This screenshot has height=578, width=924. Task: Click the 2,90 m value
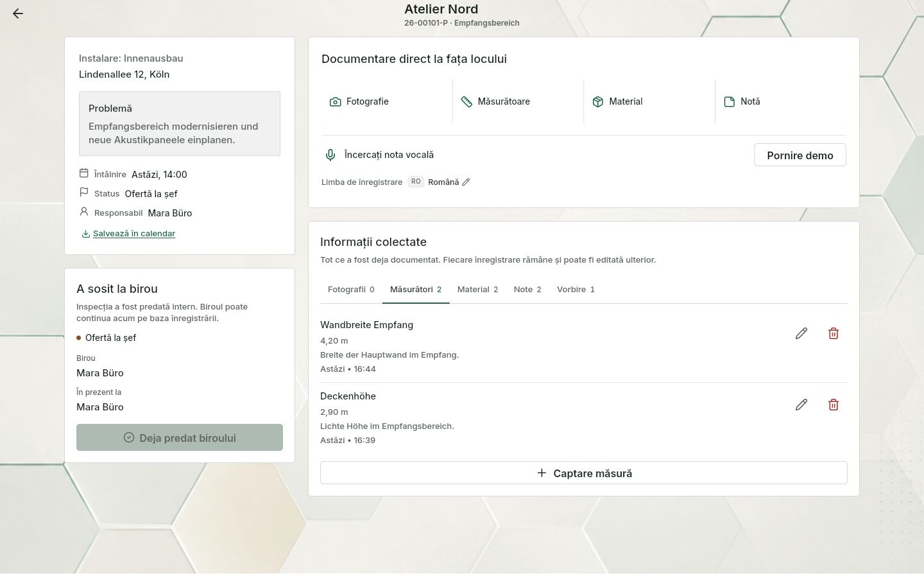pos(334,412)
